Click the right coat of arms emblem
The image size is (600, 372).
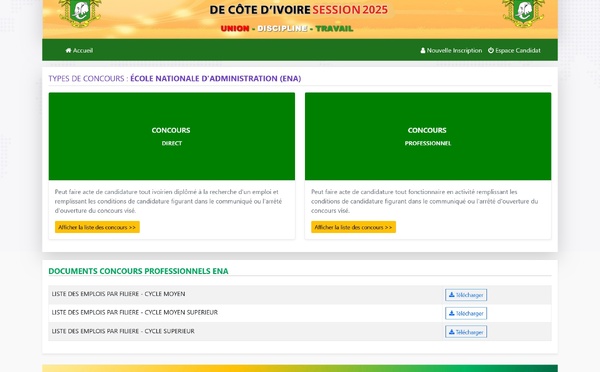point(523,13)
